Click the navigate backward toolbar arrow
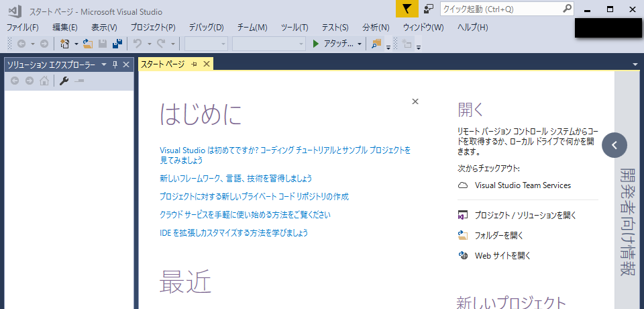This screenshot has height=309, width=644. [21, 44]
